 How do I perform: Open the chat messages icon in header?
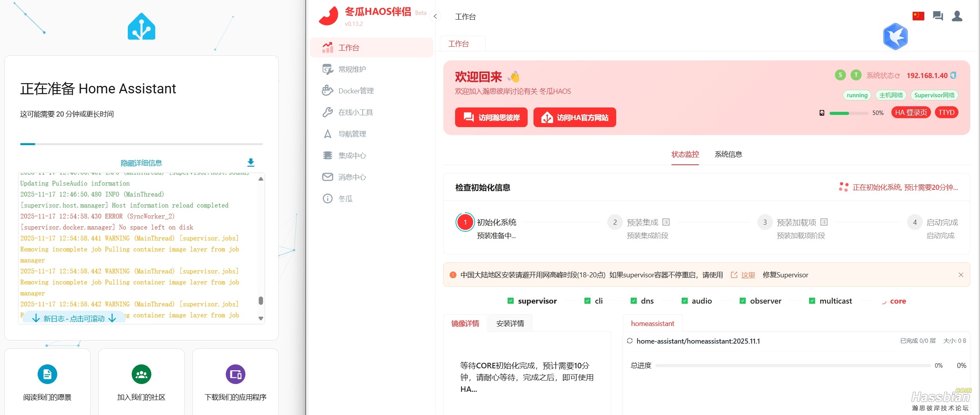click(938, 16)
